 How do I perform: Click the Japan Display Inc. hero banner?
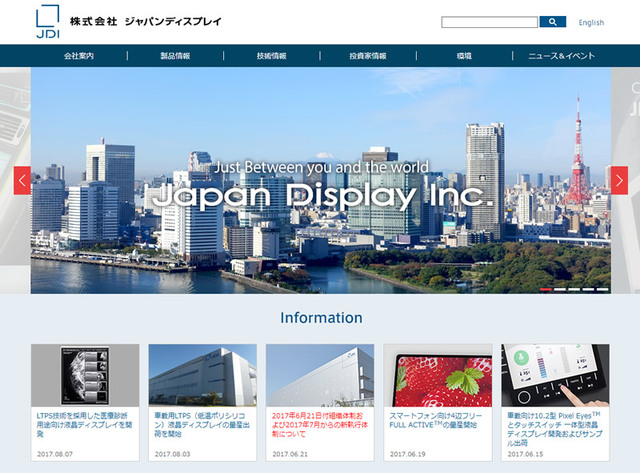click(x=321, y=180)
